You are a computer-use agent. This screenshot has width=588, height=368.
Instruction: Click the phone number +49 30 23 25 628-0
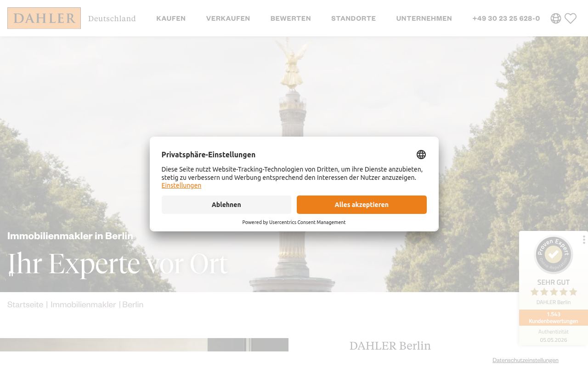506,18
